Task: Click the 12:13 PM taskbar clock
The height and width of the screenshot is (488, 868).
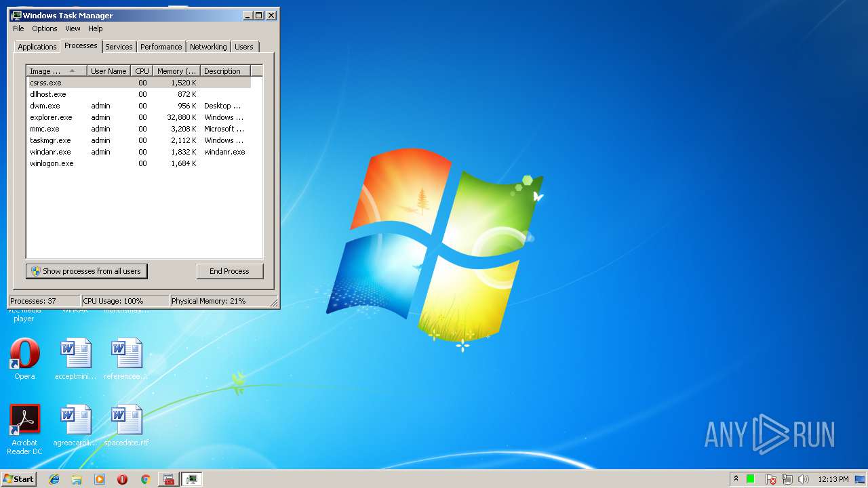Action: (833, 479)
